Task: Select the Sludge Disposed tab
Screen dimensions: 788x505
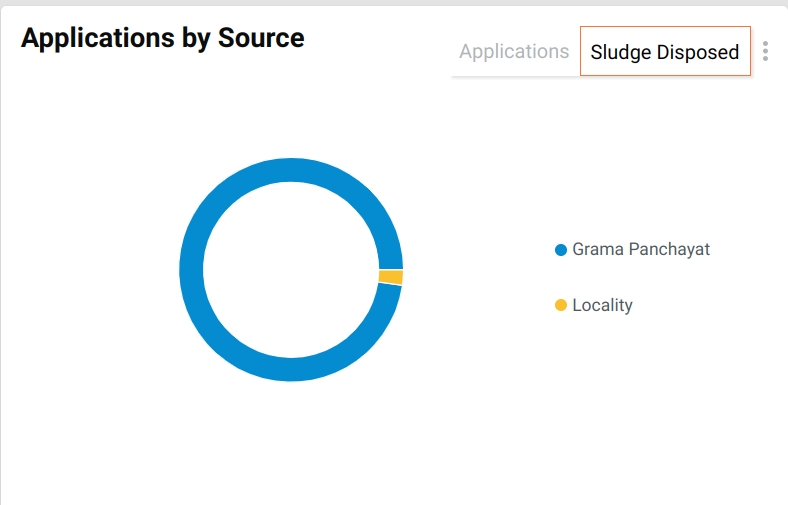Action: 665,52
